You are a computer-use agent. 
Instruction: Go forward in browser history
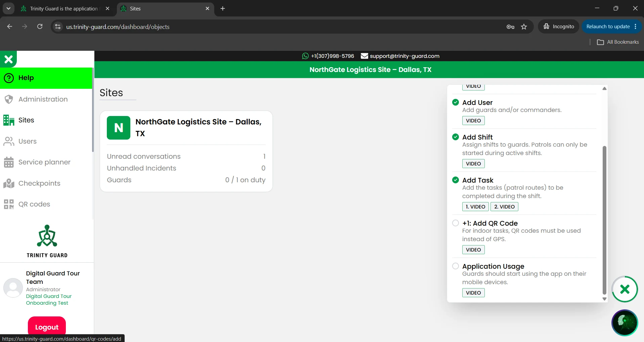pos(25,27)
